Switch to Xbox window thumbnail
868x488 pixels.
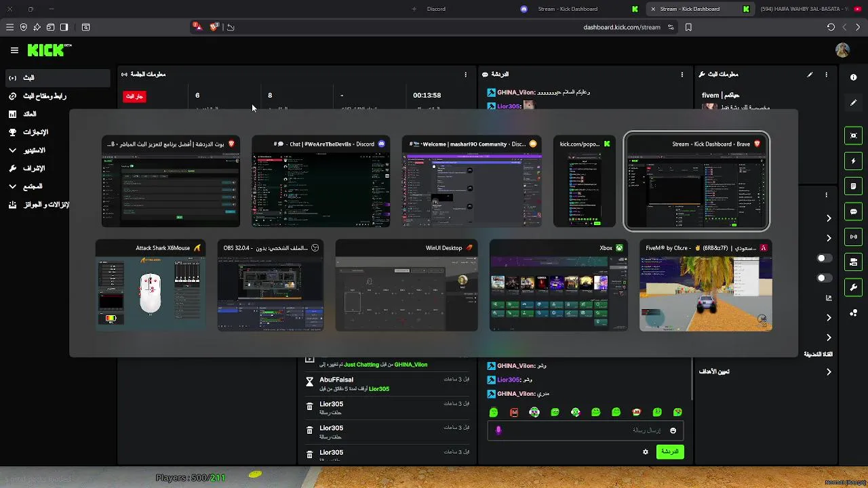click(x=558, y=286)
